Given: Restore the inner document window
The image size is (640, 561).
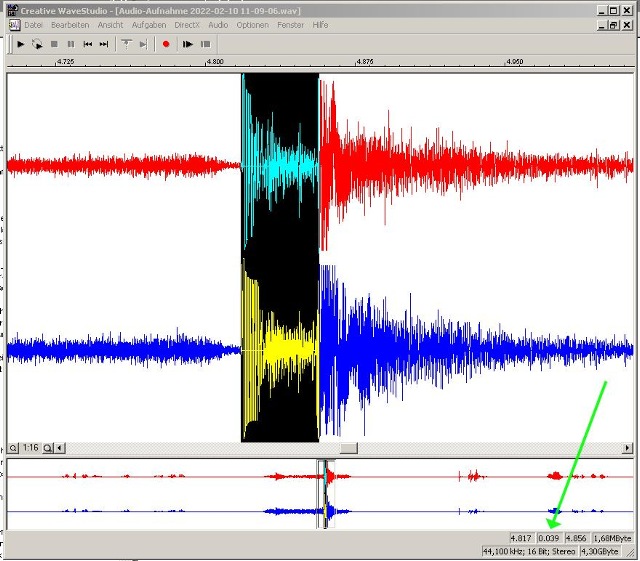Looking at the screenshot, I should point(613,25).
